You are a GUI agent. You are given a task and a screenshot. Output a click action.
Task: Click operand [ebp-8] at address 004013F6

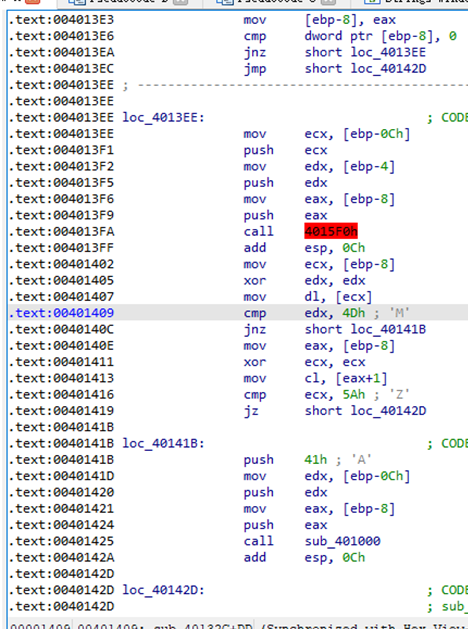(x=369, y=199)
